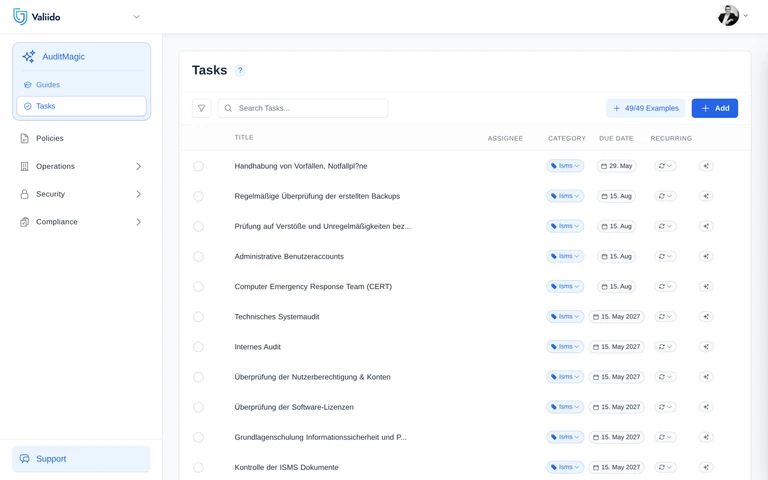Click the help question mark next to Tasks

(240, 70)
